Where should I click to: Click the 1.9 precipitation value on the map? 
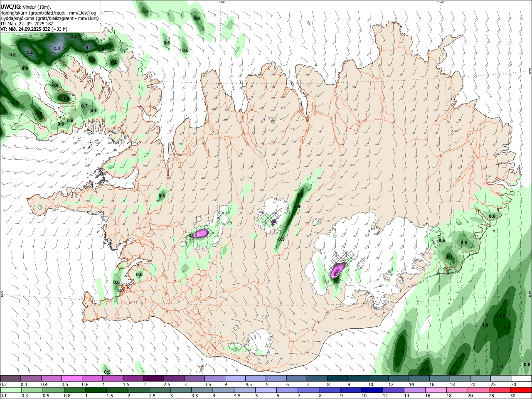click(x=66, y=99)
